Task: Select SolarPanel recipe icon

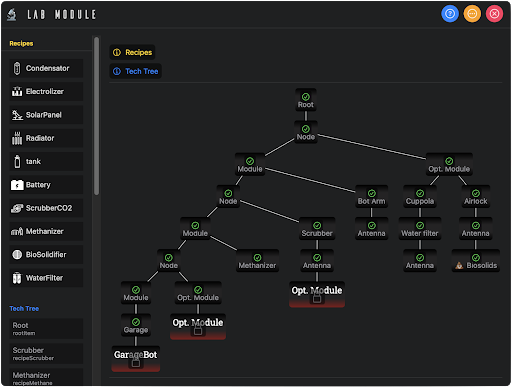Action: (x=17, y=115)
